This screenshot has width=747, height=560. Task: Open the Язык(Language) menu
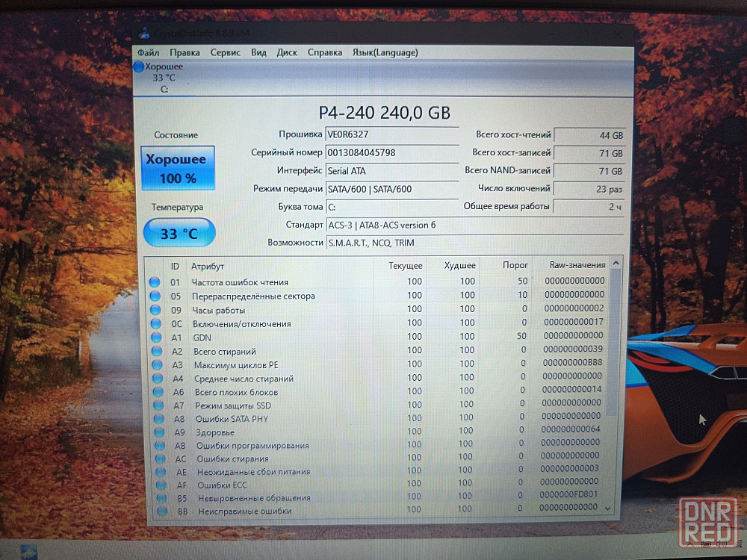[x=385, y=52]
